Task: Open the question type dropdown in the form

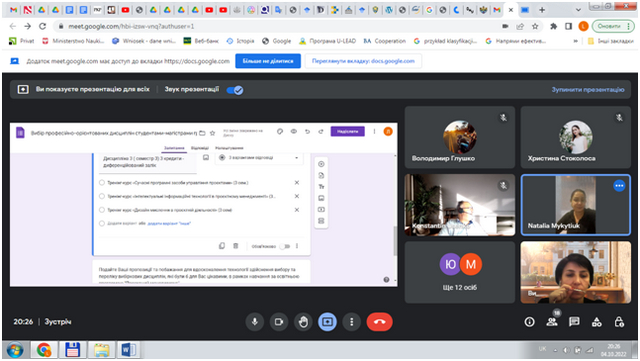Action: [260, 158]
